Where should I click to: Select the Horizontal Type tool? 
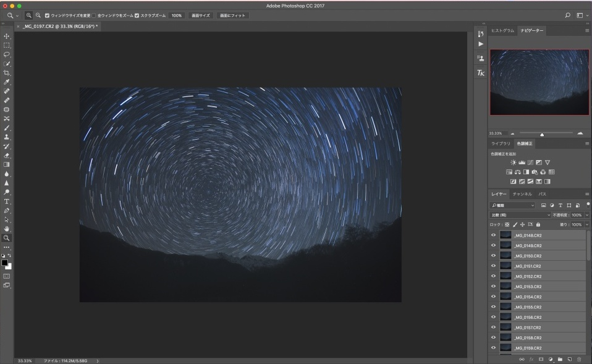pos(6,201)
